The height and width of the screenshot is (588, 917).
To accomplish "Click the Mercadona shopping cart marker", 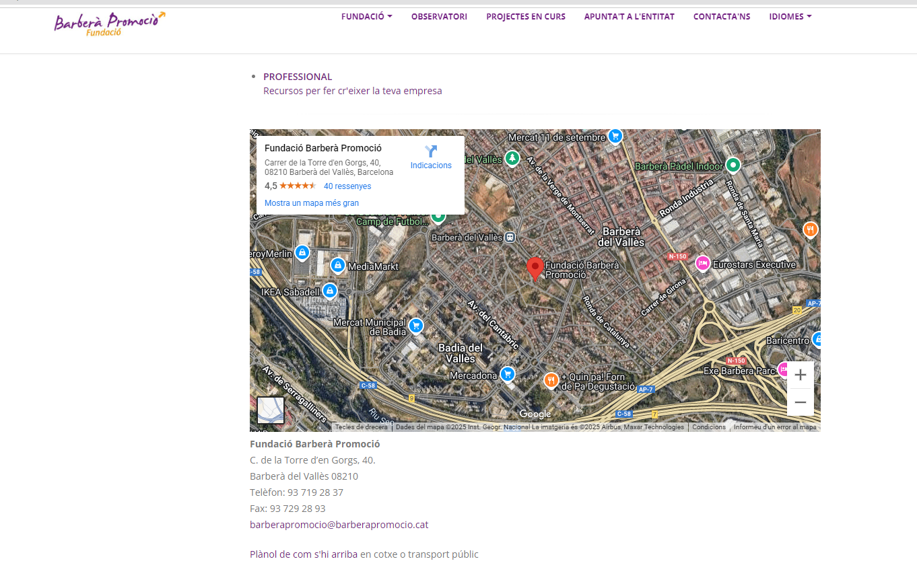I will (508, 374).
